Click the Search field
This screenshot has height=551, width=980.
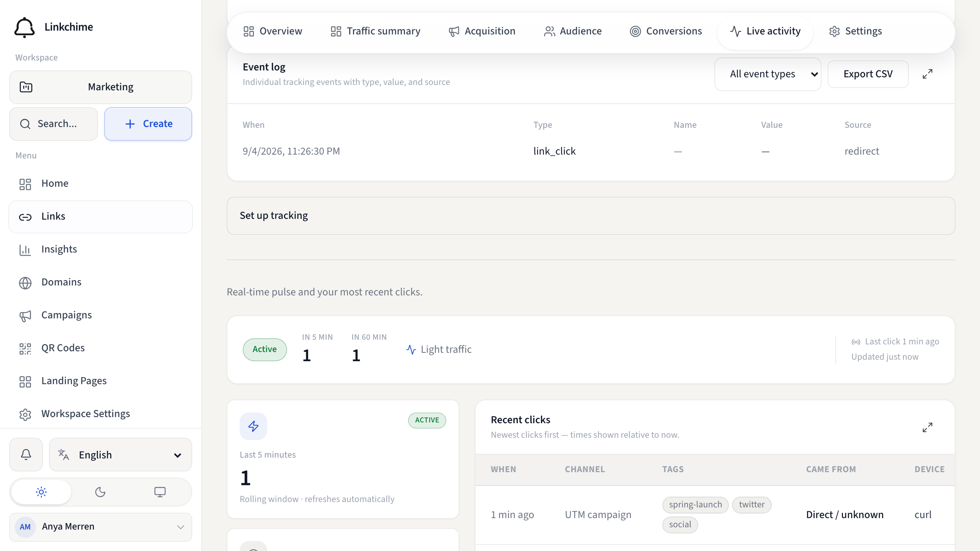[x=54, y=124]
